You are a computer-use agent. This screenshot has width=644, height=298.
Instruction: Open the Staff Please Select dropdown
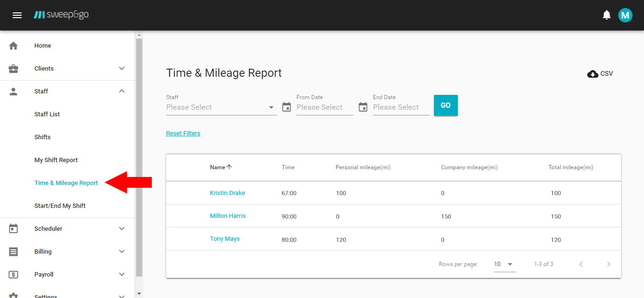[221, 107]
